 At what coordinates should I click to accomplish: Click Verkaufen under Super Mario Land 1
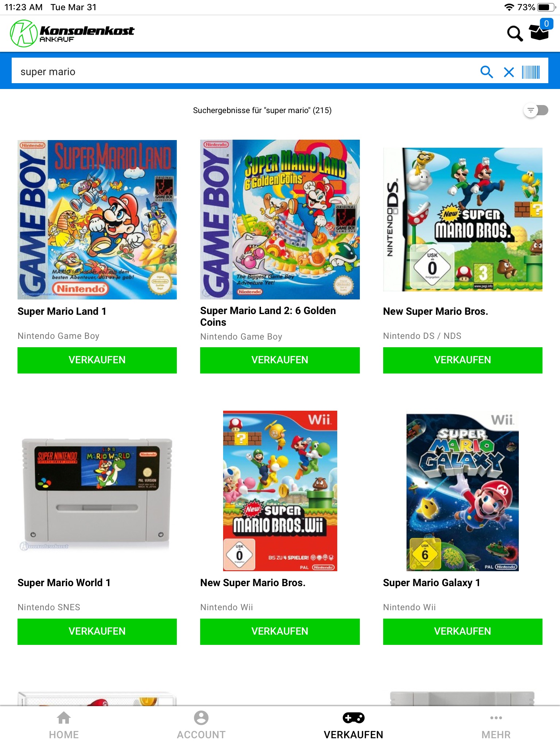(x=97, y=360)
